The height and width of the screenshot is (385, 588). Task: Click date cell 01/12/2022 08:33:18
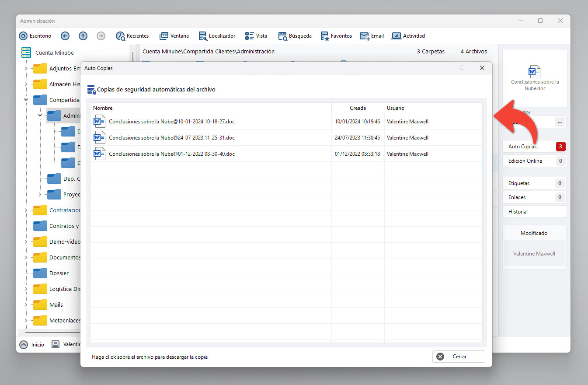tap(357, 154)
